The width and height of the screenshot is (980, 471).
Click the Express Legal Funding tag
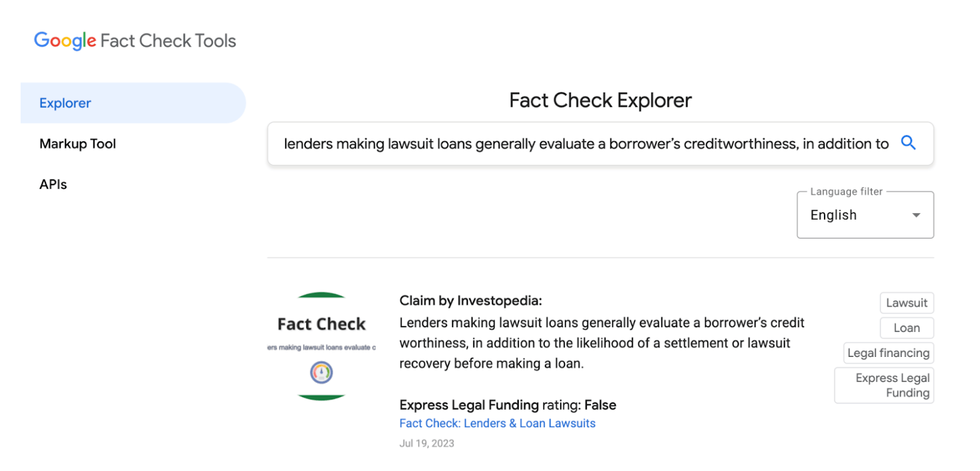tap(883, 385)
